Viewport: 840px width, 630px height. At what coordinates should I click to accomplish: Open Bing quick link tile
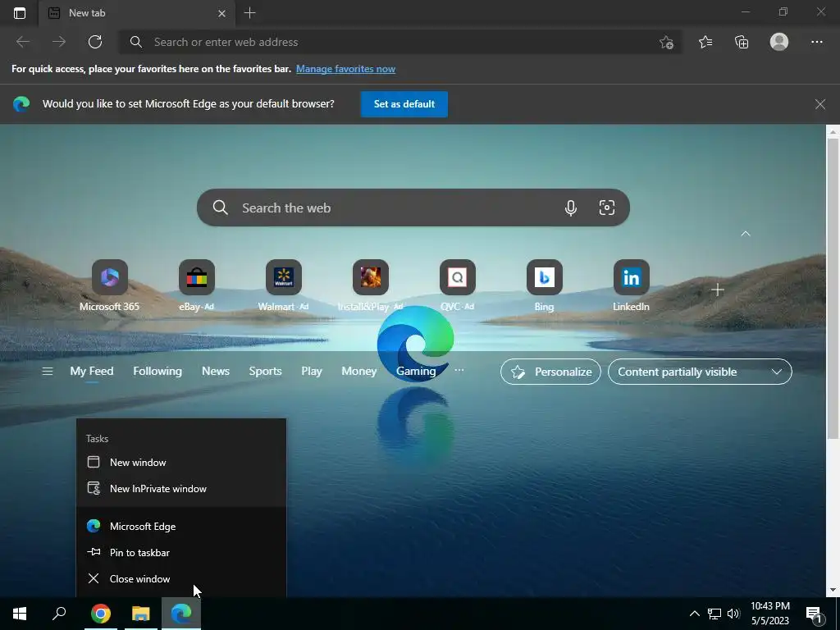coord(545,285)
